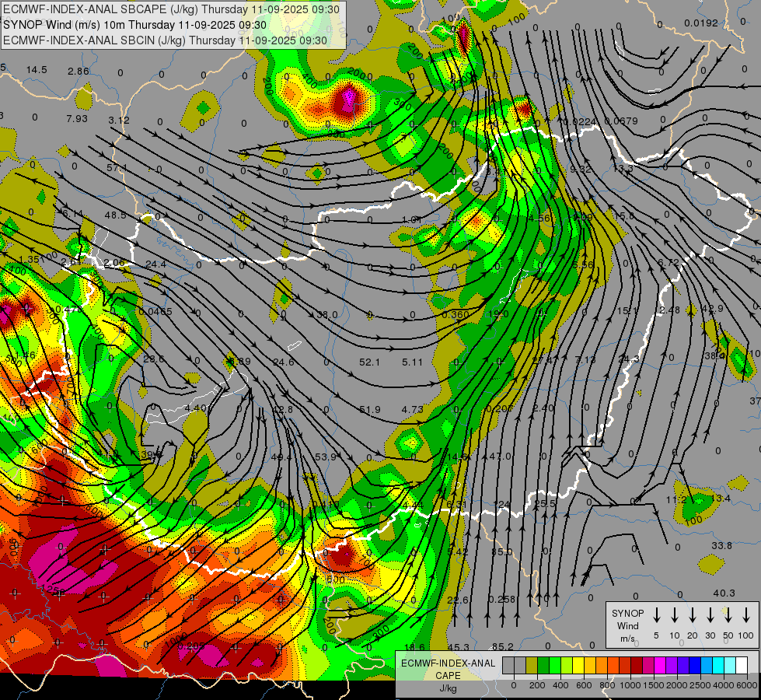The height and width of the screenshot is (700, 761).
Task: Select the olive CAPE legend swatch
Action: click(x=532, y=665)
